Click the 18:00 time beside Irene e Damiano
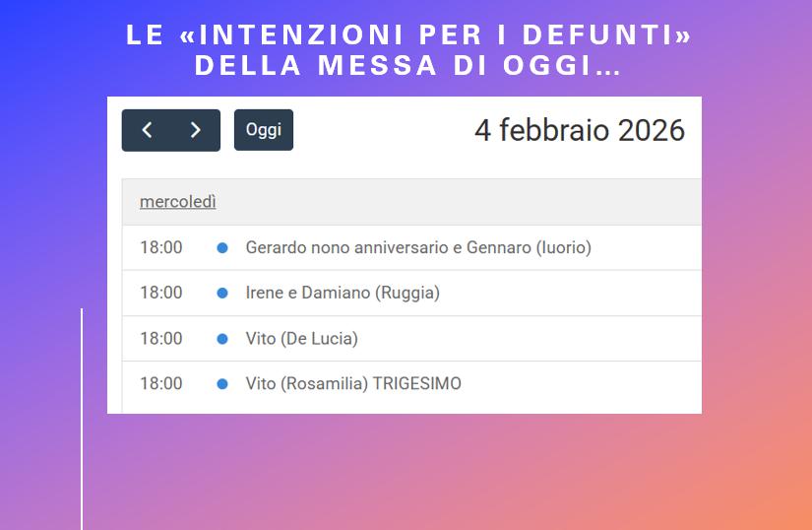 [161, 293]
